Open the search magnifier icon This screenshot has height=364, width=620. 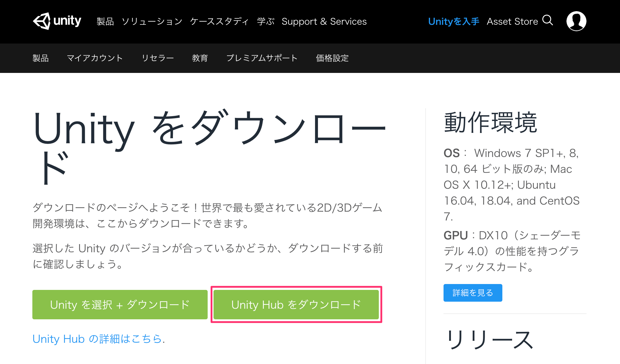[548, 21]
